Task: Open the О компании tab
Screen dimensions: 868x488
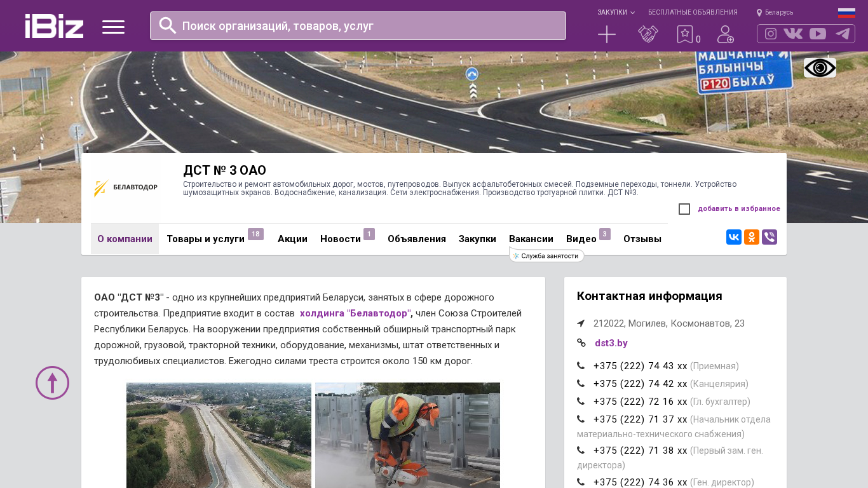Action: tap(125, 239)
